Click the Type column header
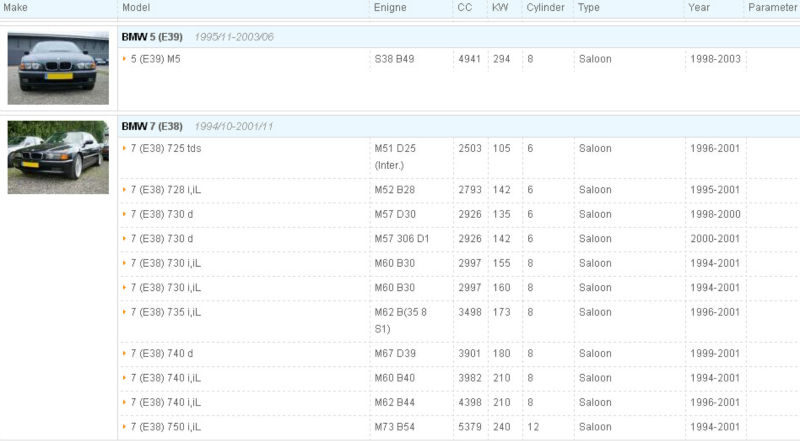 [589, 8]
